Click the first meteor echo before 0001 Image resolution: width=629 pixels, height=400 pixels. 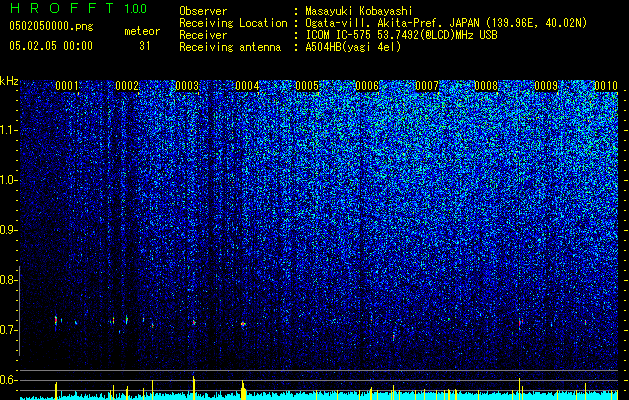[56, 321]
